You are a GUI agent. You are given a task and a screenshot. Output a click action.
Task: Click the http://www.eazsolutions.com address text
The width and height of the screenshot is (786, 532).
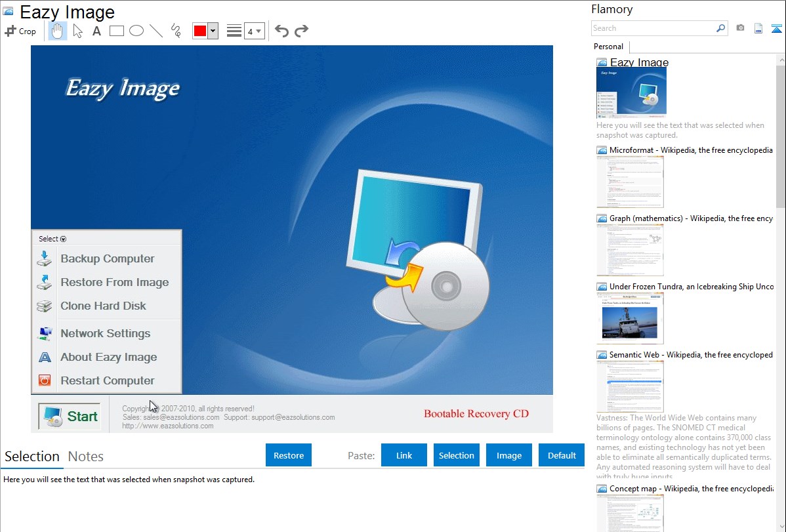pyautogui.click(x=168, y=426)
